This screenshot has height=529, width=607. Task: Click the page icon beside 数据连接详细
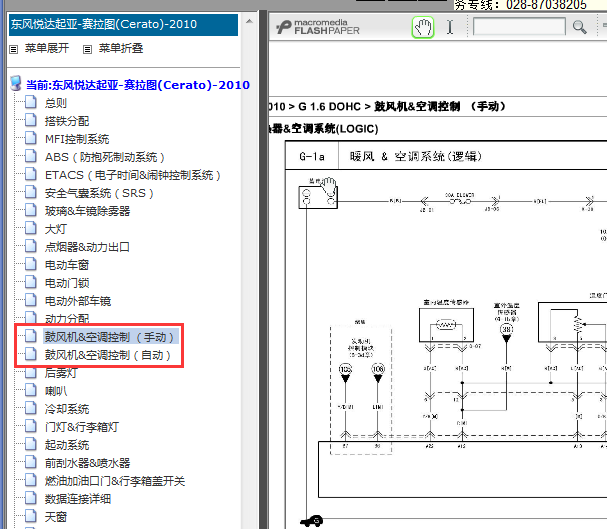[31, 498]
